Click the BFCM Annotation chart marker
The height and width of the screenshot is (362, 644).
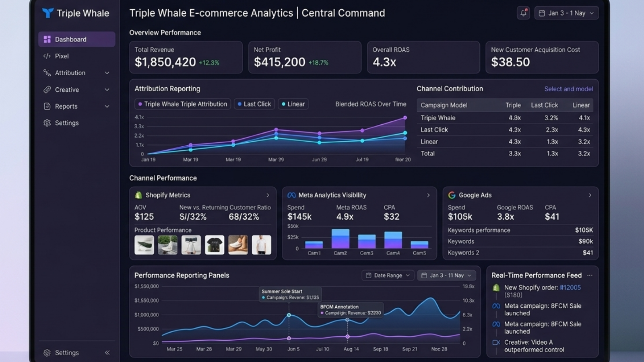(x=347, y=320)
